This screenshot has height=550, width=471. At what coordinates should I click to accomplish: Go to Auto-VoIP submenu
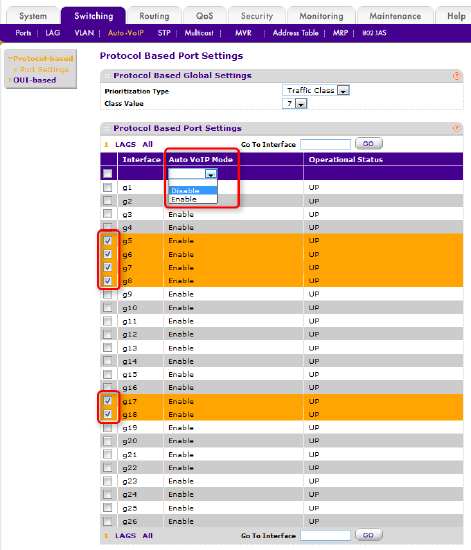(x=126, y=33)
